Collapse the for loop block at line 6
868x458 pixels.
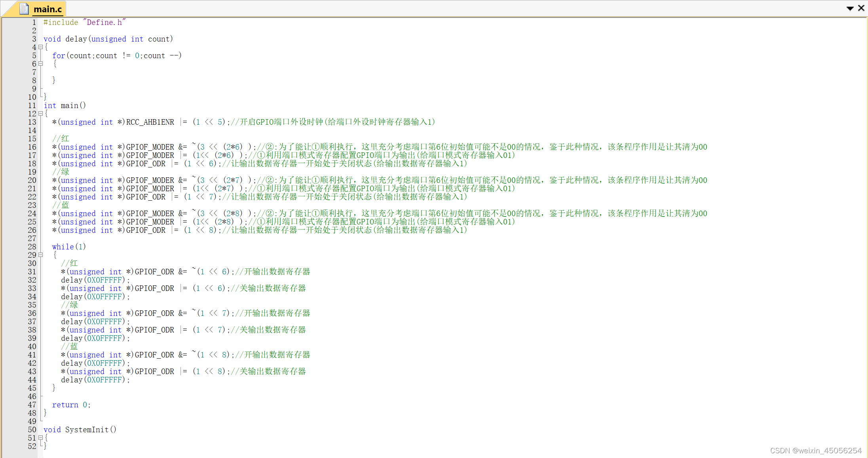pos(40,64)
